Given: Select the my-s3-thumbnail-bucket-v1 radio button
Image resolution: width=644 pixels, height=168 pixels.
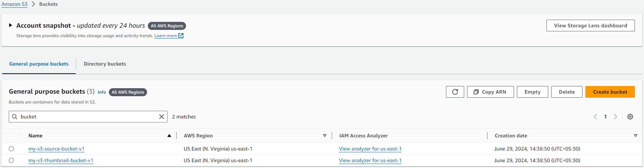Looking at the screenshot, I should pyautogui.click(x=11, y=160).
